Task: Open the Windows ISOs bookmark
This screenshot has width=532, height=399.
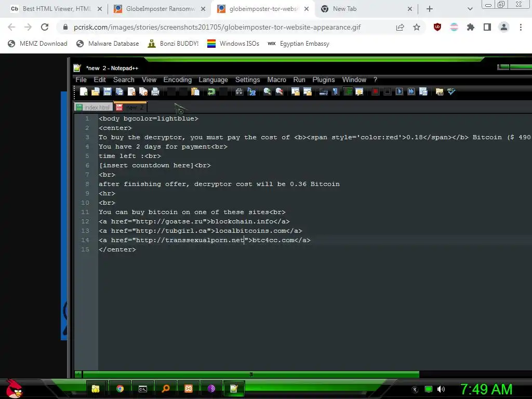Action: (x=233, y=44)
